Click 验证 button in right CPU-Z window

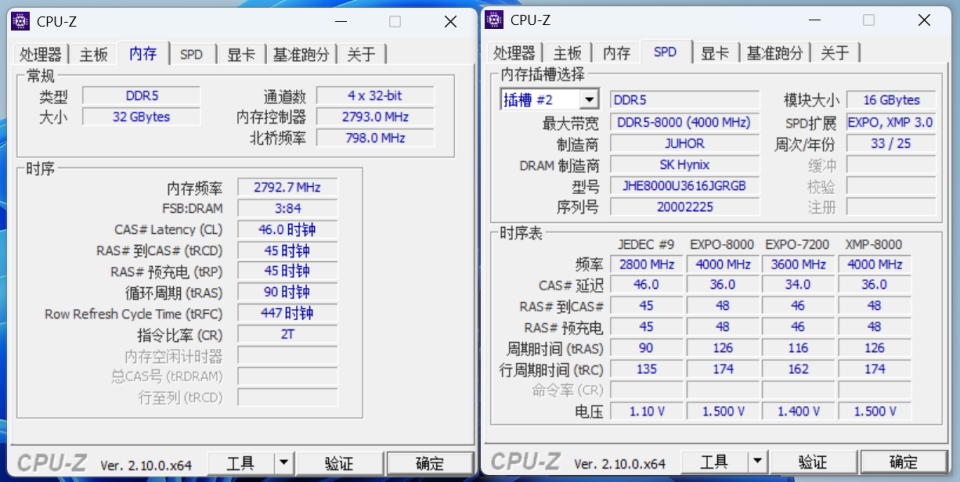[x=813, y=461]
